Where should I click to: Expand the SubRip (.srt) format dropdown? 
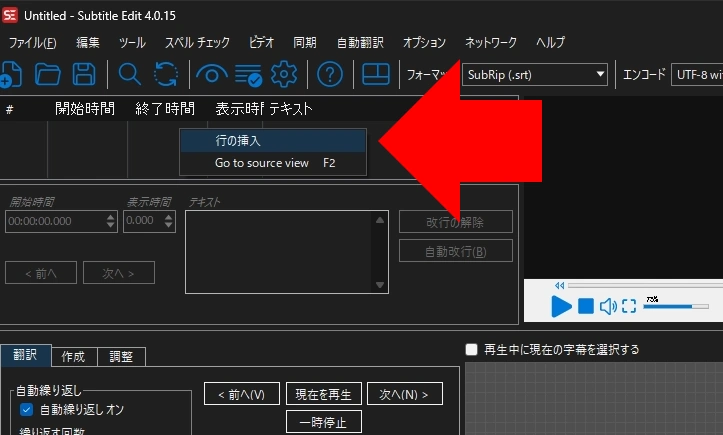tap(535, 74)
